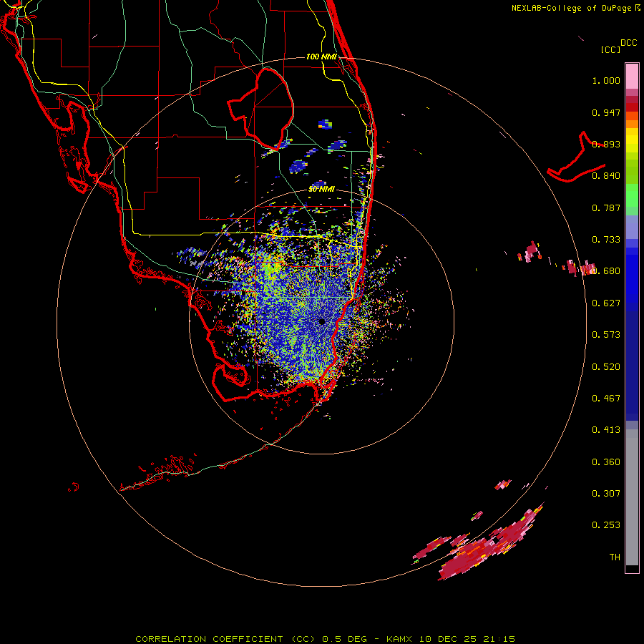Click the 0.573 scale value
The width and height of the screenshot is (644, 644).
[606, 335]
